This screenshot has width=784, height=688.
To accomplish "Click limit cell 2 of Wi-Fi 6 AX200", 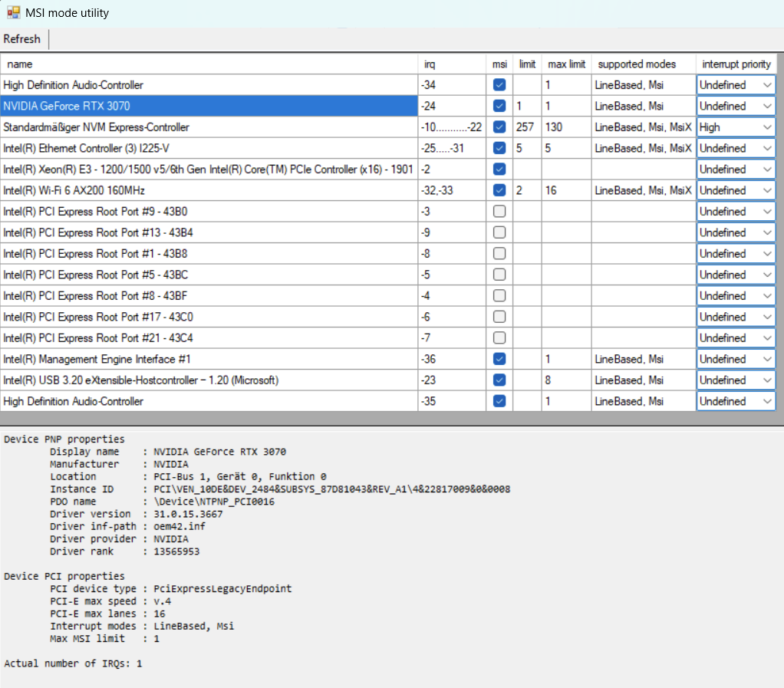I will pos(527,190).
